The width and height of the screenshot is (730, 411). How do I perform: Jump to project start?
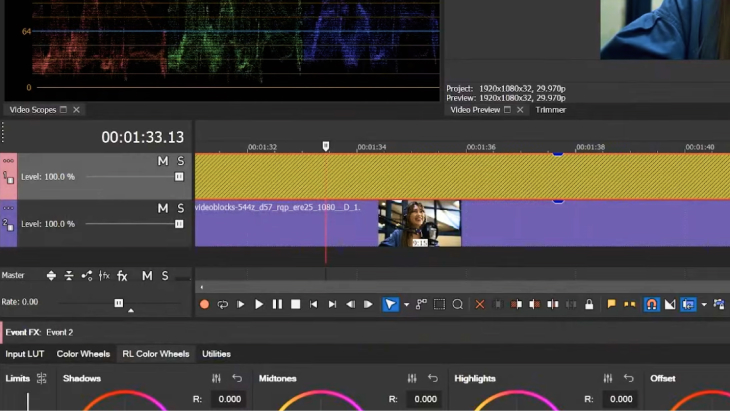tap(313, 304)
